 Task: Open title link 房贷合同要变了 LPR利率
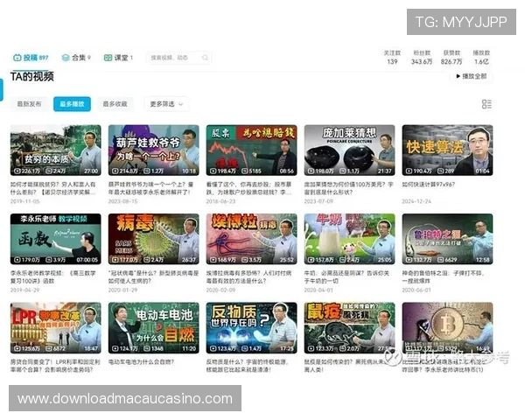click(55, 366)
